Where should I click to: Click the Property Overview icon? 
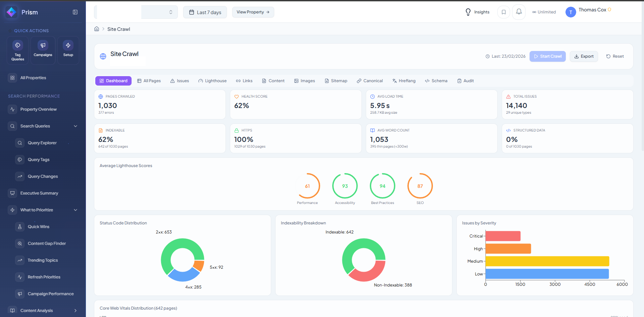tap(12, 109)
